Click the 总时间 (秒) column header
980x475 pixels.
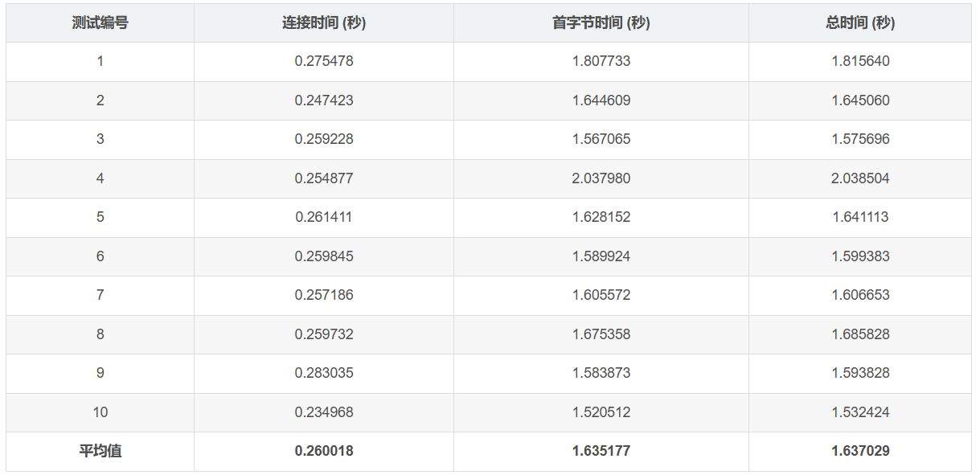pyautogui.click(x=859, y=23)
